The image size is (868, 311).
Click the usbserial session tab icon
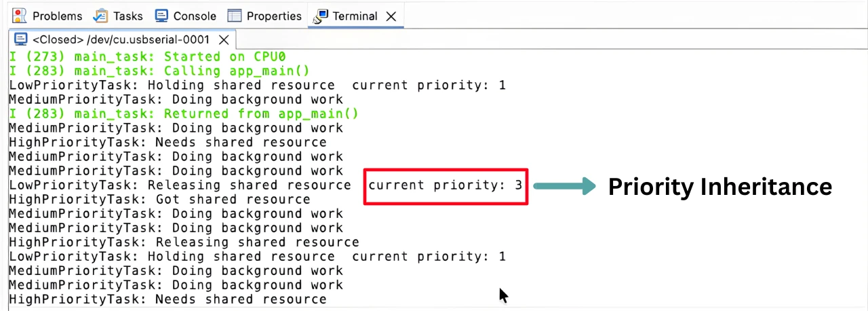20,39
